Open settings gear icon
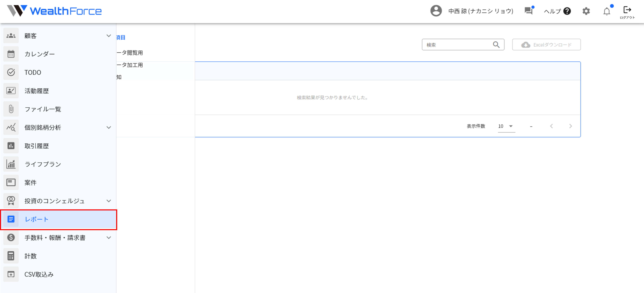Viewport: 644px width, 293px height. pos(586,11)
